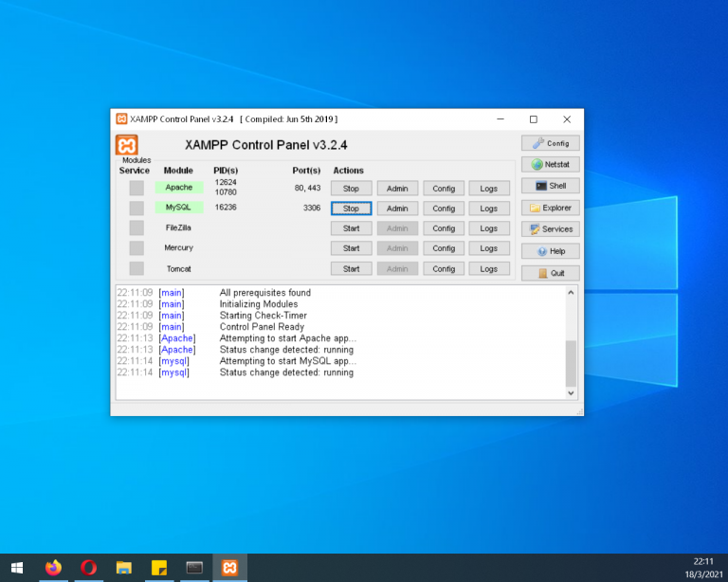Screen dimensions: 728x582
Task: Click log line 'Attempting to start MySQL app...'
Action: 288,361
